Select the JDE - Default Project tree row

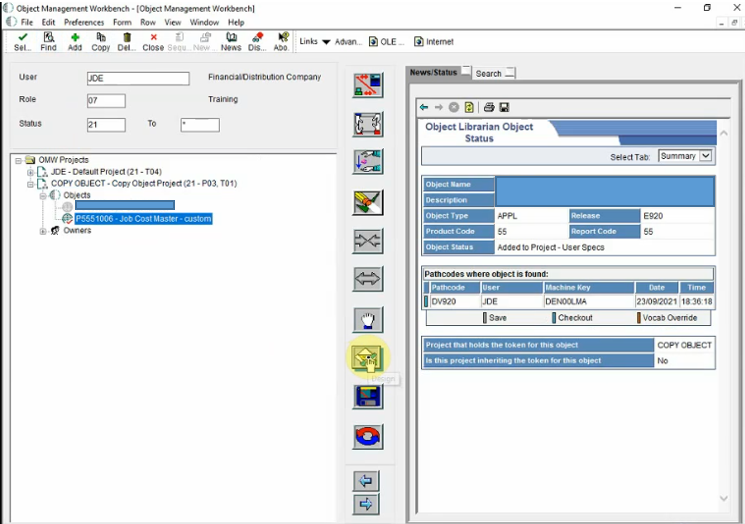[106, 172]
